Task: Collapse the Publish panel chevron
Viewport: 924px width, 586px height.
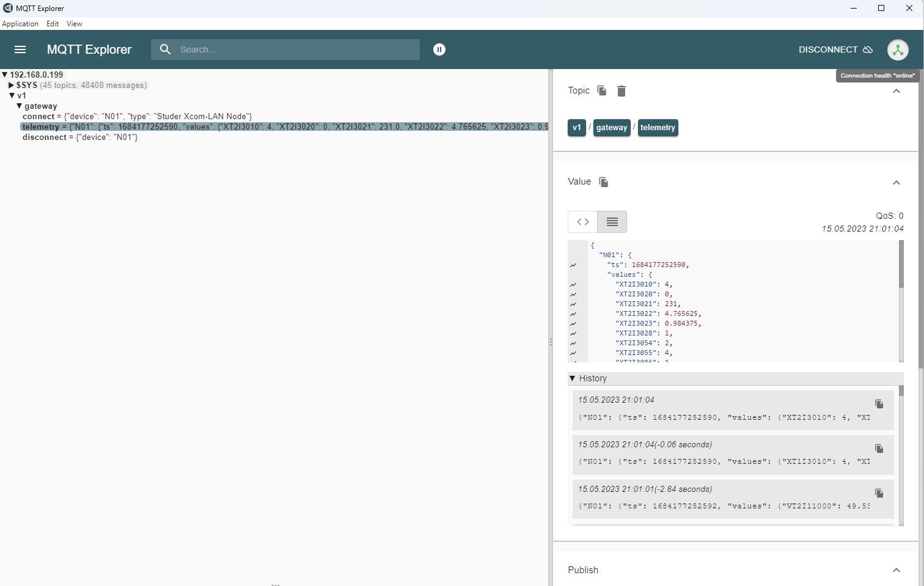Action: click(897, 570)
